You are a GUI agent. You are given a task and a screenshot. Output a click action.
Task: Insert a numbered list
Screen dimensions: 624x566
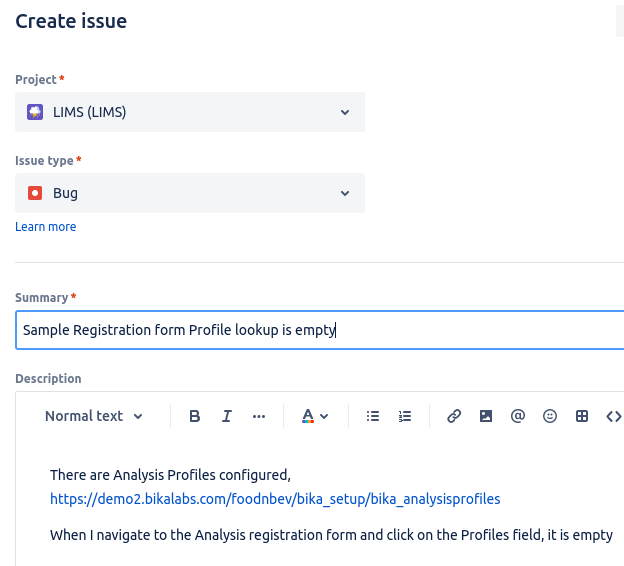point(405,416)
